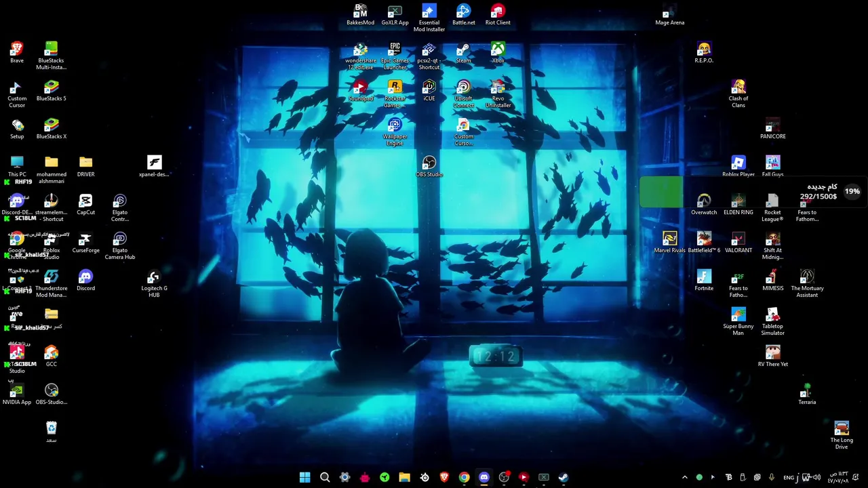Select the BlueStacks Multi-Instance icon
Viewport: 868px width, 488px height.
click(x=51, y=56)
